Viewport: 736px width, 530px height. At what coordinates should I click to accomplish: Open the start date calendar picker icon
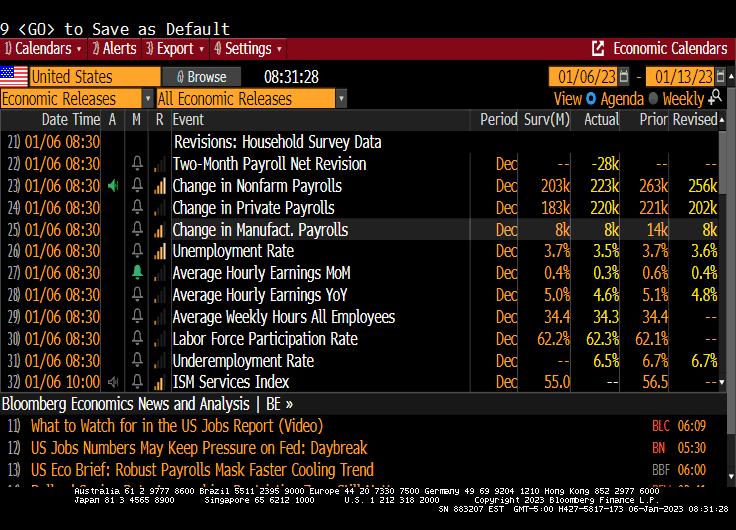[624, 77]
